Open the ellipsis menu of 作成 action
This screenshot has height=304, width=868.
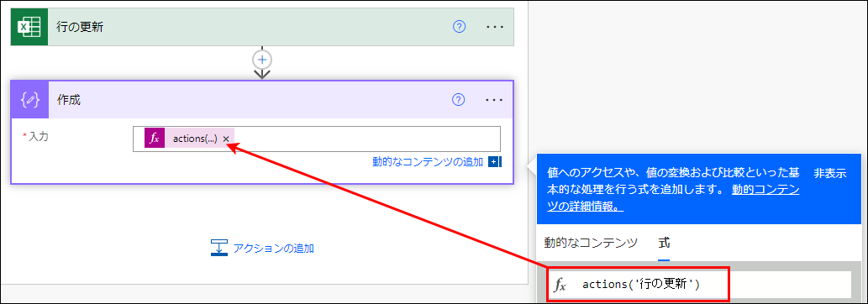point(494,100)
